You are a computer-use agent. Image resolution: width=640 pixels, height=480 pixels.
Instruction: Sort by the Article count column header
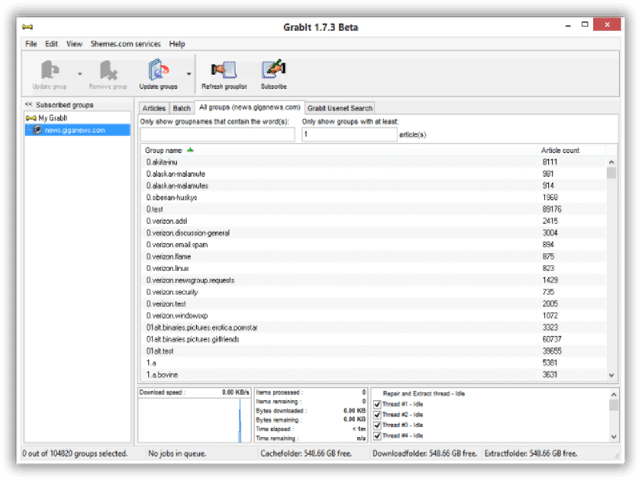571,150
